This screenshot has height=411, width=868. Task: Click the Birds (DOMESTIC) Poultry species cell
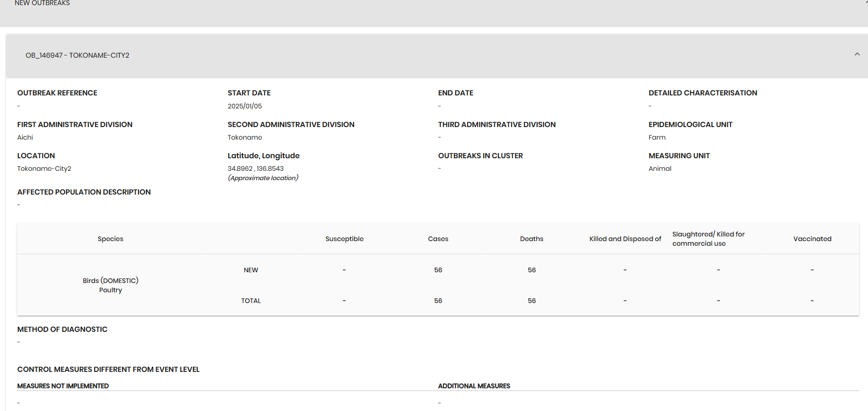tap(110, 285)
